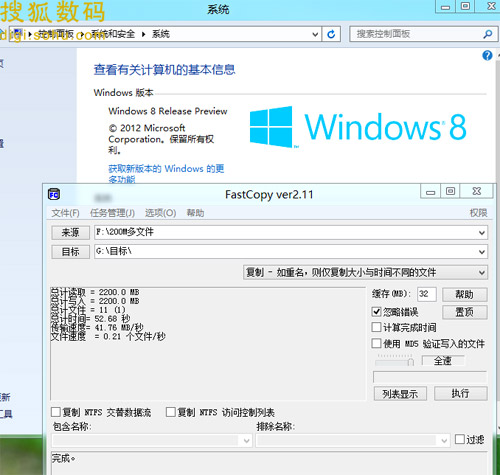Refresh the control panel address bar
This screenshot has width=500, height=475.
click(331, 34)
